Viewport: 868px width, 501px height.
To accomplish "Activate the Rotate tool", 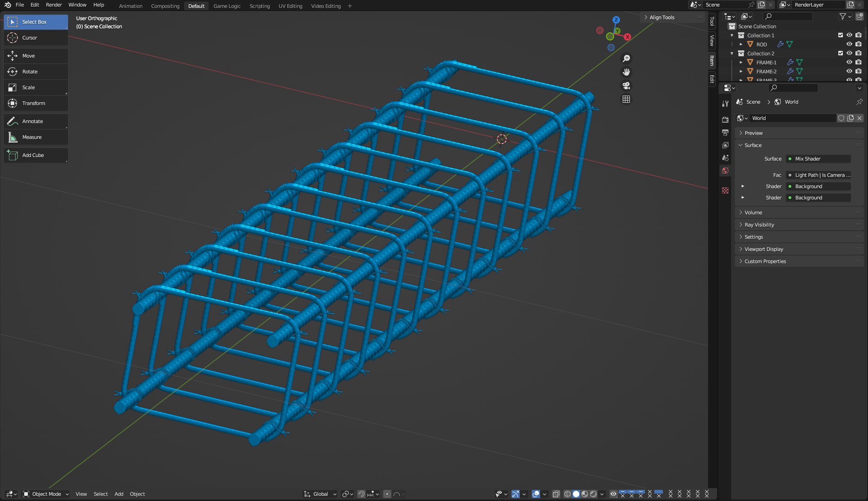I will tap(36, 71).
